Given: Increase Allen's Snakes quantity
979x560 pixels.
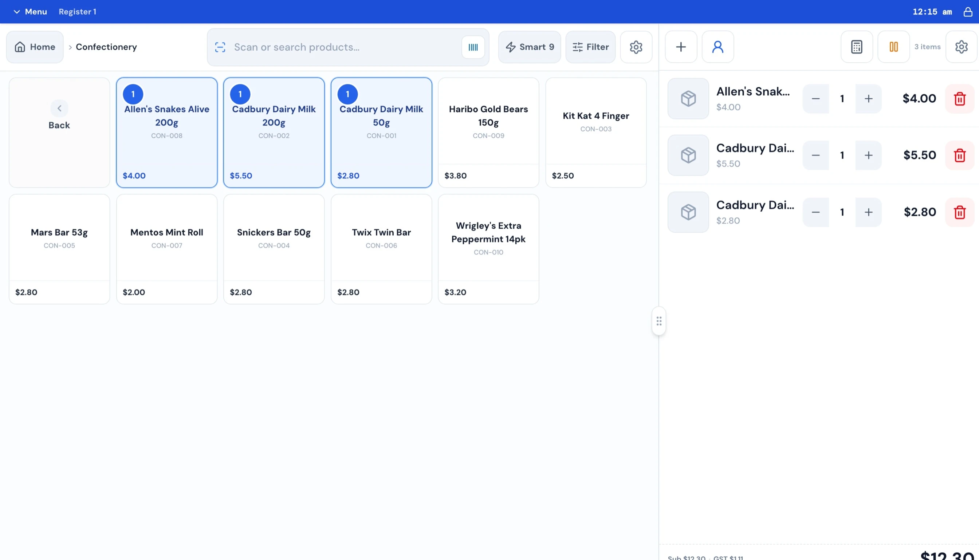Looking at the screenshot, I should coord(868,99).
